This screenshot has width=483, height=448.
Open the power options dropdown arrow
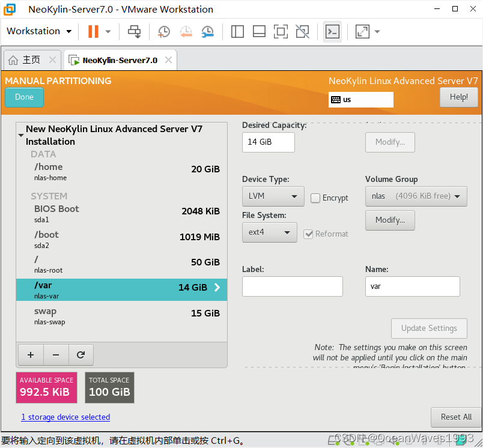108,31
